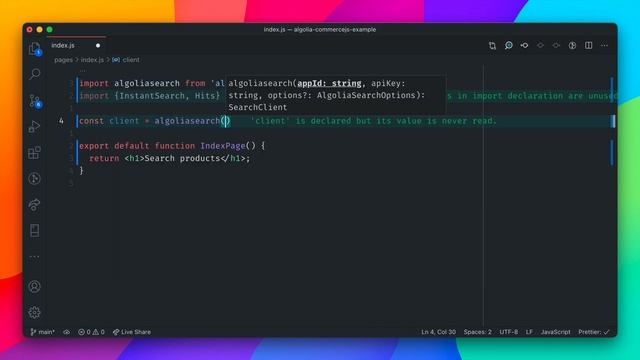Viewport: 640px width, 360px height.
Task: Change language mode via JavaScript
Action: 556,332
